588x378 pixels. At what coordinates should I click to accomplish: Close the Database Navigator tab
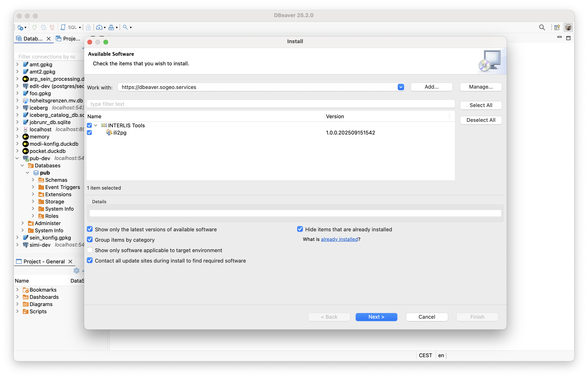tap(48, 39)
